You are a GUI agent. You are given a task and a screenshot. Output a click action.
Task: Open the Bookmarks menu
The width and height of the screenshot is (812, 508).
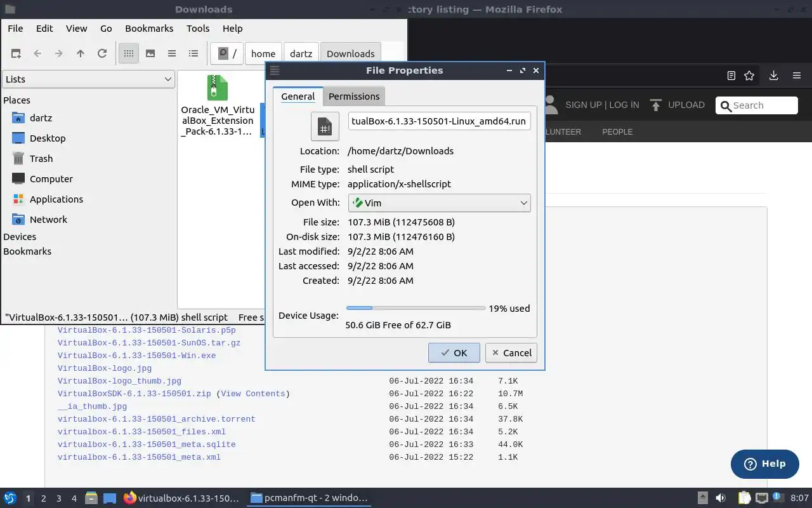149,28
